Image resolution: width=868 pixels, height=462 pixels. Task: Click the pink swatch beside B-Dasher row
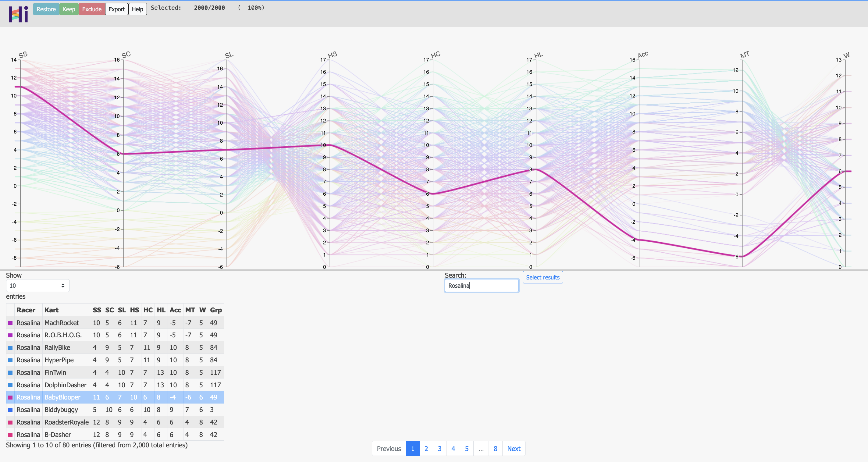pos(10,435)
